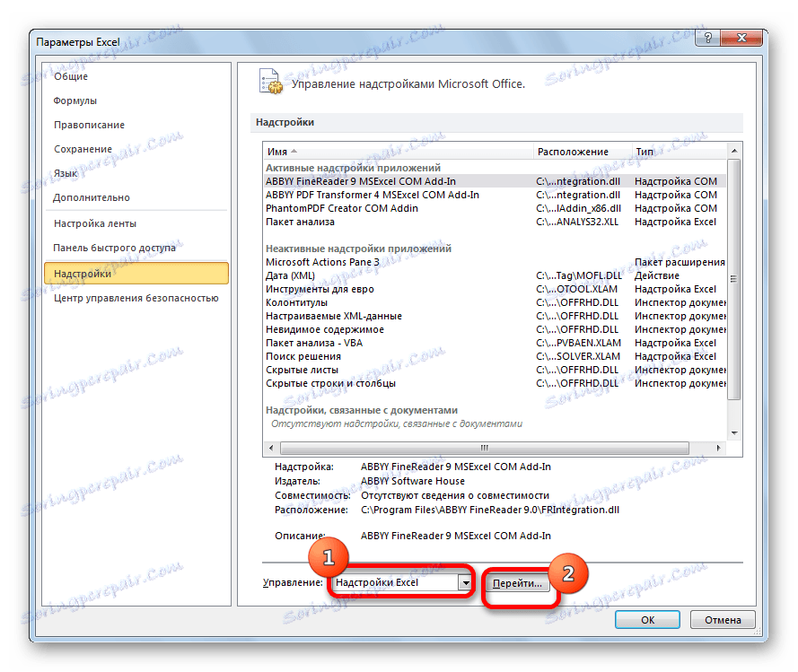Click the Microsoft Office add-ins management icon

[x=270, y=81]
